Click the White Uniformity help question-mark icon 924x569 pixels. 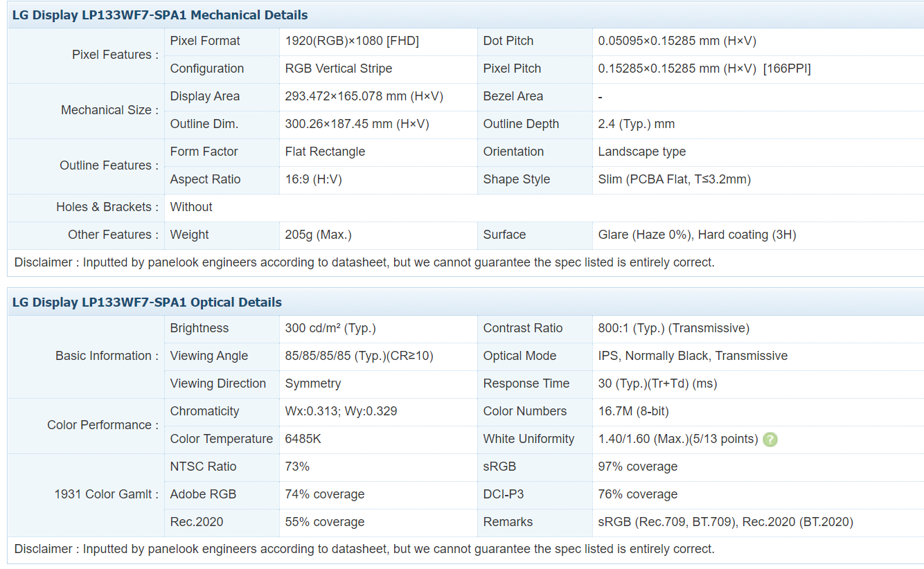(770, 440)
